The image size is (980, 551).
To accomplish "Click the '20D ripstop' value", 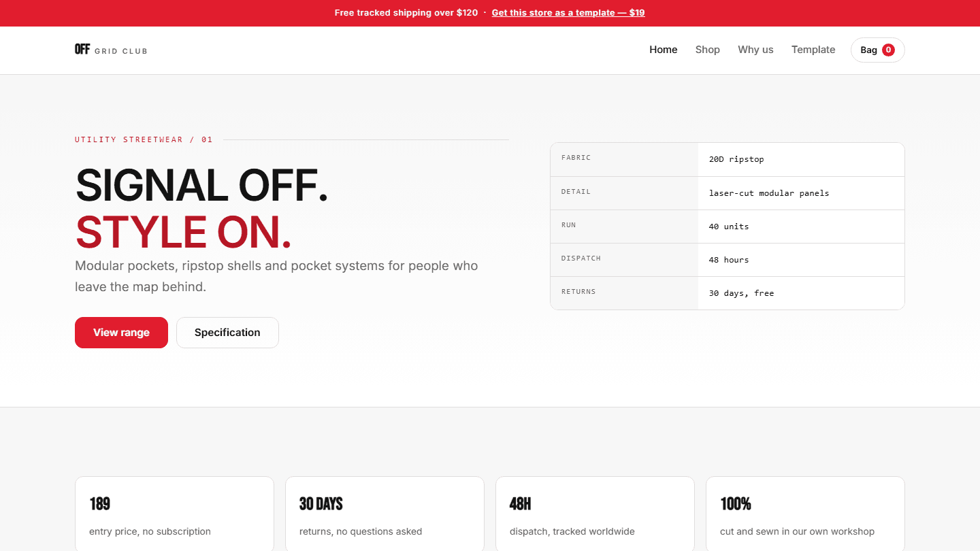I will (x=736, y=159).
